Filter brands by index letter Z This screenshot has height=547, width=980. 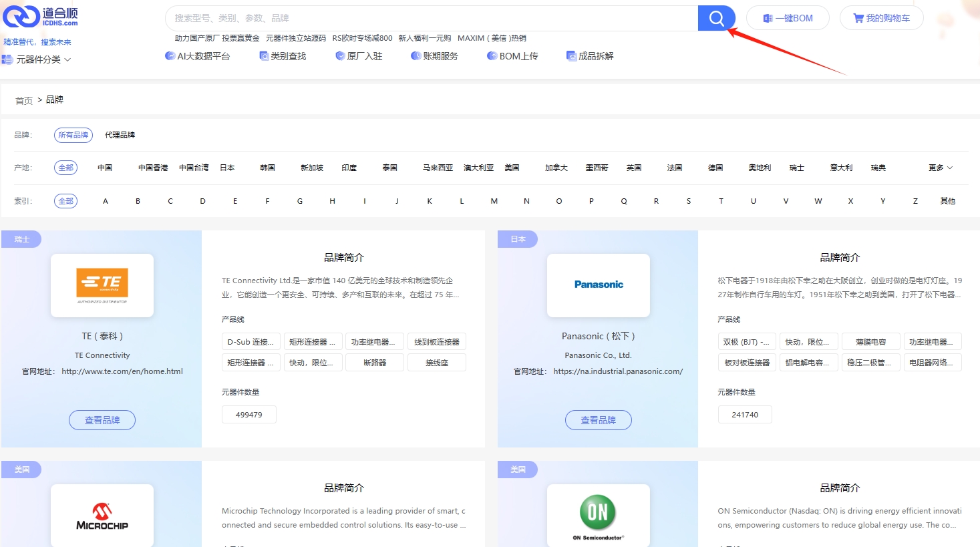[915, 201]
